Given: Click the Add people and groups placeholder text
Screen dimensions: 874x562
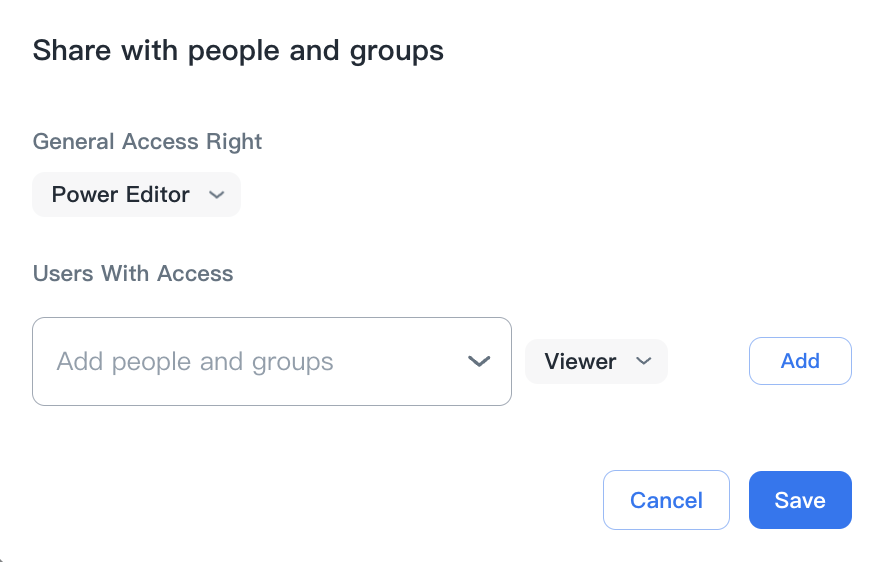Looking at the screenshot, I should (x=195, y=362).
